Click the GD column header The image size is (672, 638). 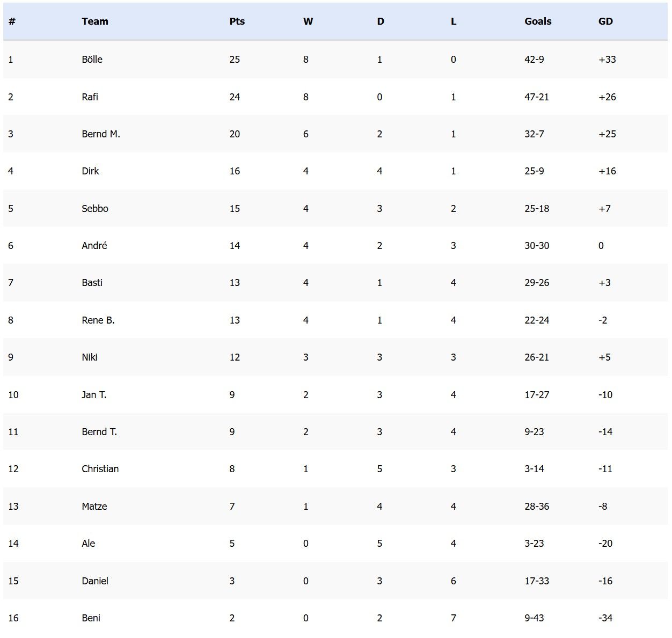[x=605, y=21]
